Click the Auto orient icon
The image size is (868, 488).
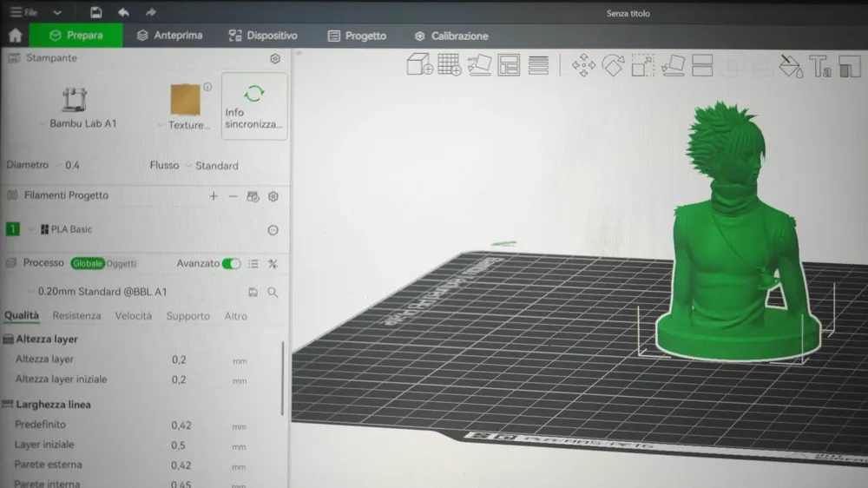click(479, 65)
